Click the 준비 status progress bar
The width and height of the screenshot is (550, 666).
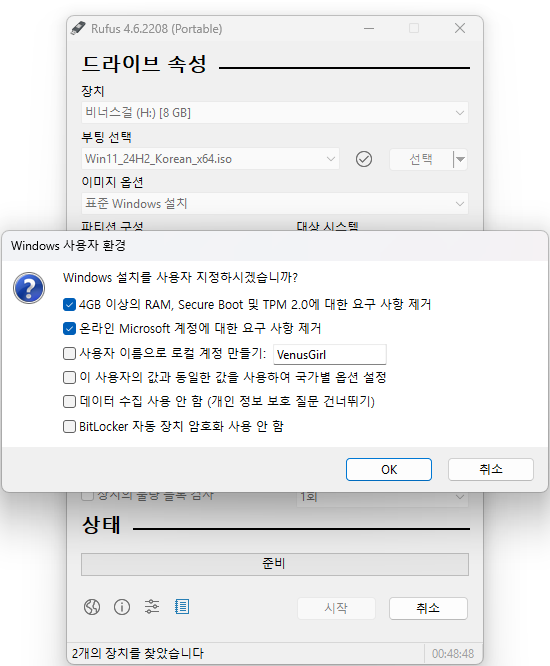[x=275, y=564]
